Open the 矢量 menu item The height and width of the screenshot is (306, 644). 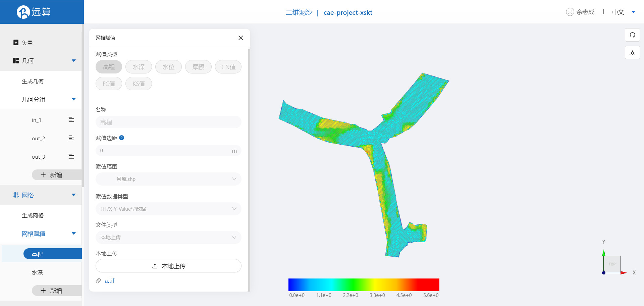tap(27, 43)
